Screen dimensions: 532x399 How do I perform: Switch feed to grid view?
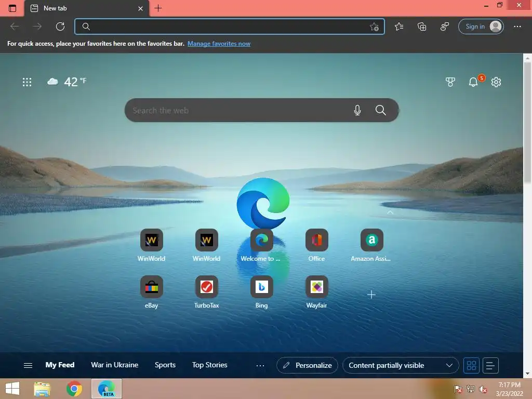tap(471, 365)
